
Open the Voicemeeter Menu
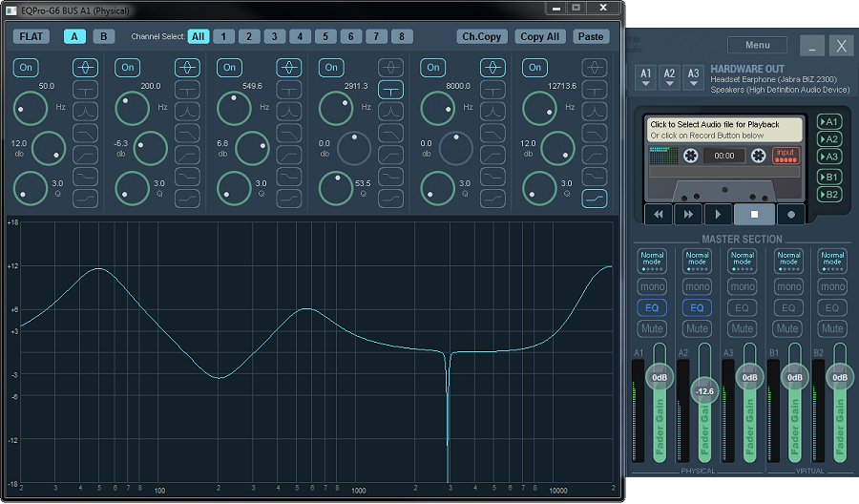tap(757, 45)
